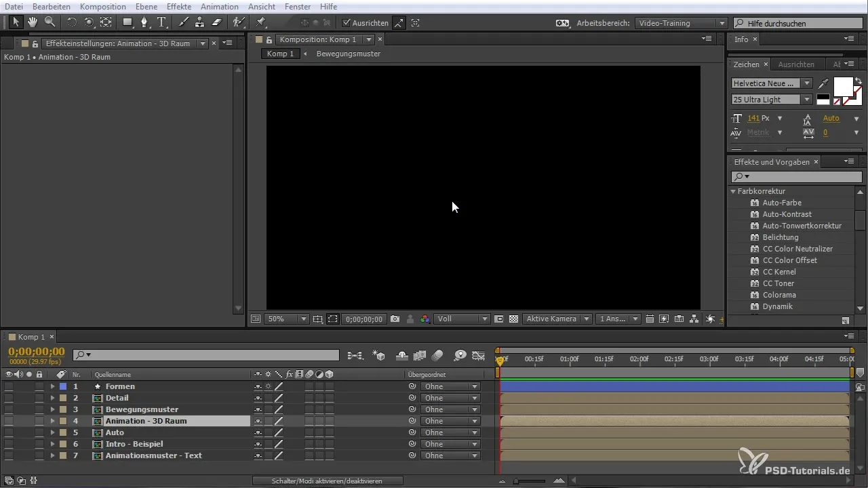Select the Pan Behind anchor point tool

pyautogui.click(x=106, y=22)
